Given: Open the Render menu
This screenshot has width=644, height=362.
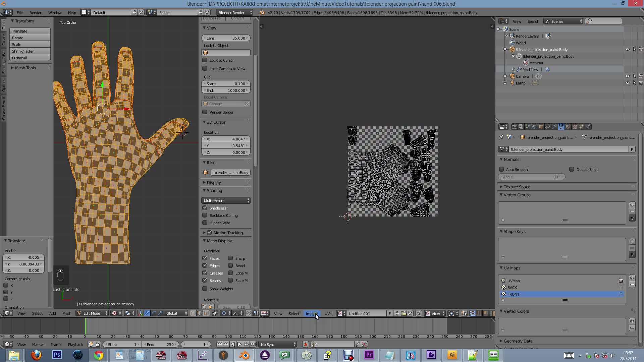Looking at the screenshot, I should pos(35,13).
